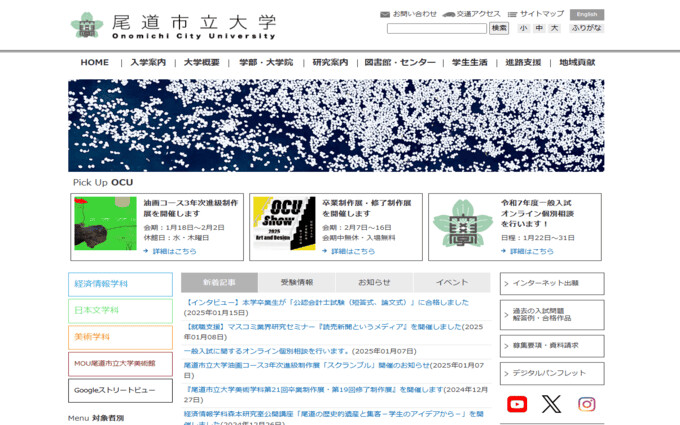Click the green crest thumbnail for 一般入試 card

click(x=463, y=223)
